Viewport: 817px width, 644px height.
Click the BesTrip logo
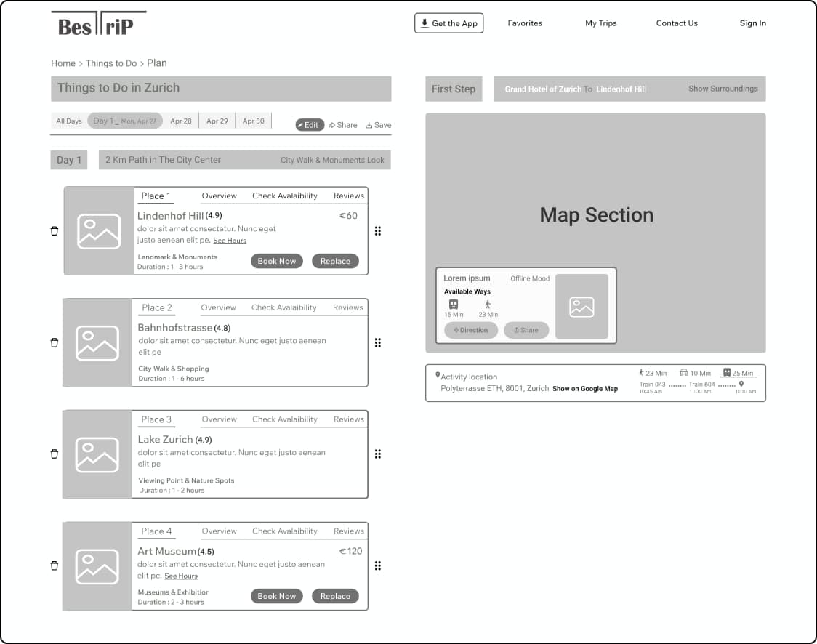97,25
